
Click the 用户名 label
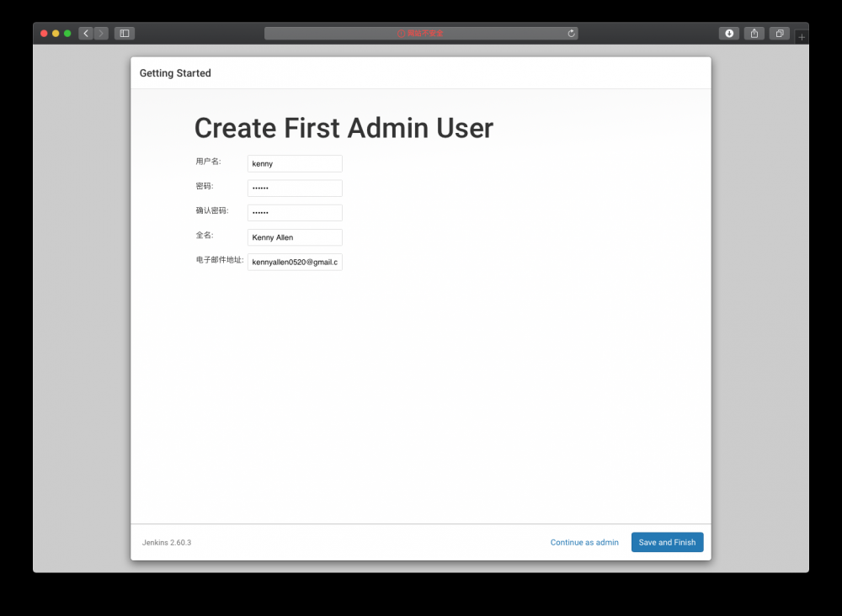tap(208, 162)
